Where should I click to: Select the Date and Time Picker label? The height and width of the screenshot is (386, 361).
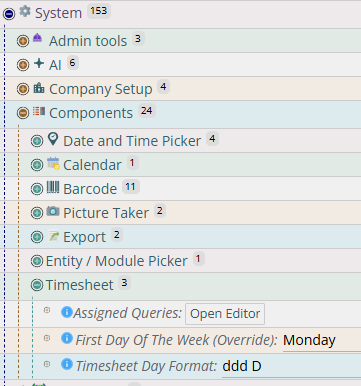[132, 141]
